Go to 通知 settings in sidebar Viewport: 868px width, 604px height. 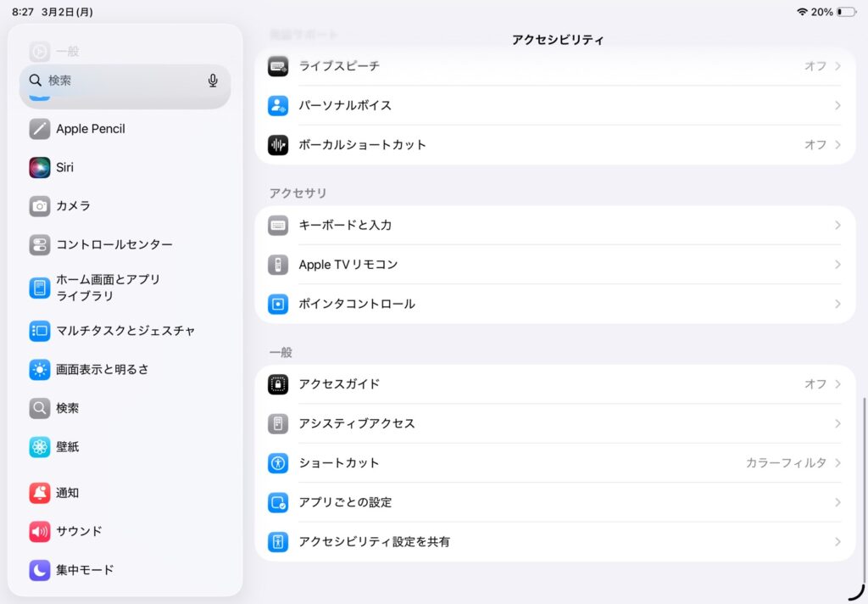coord(68,493)
